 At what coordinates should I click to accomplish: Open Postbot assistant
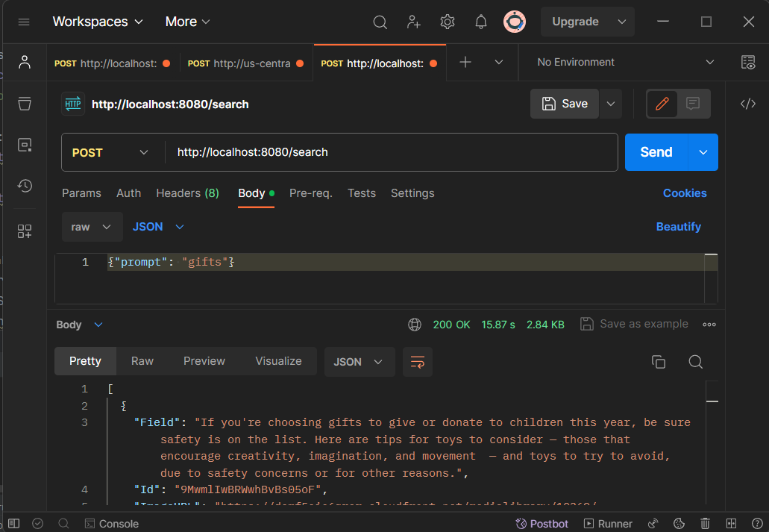click(542, 524)
